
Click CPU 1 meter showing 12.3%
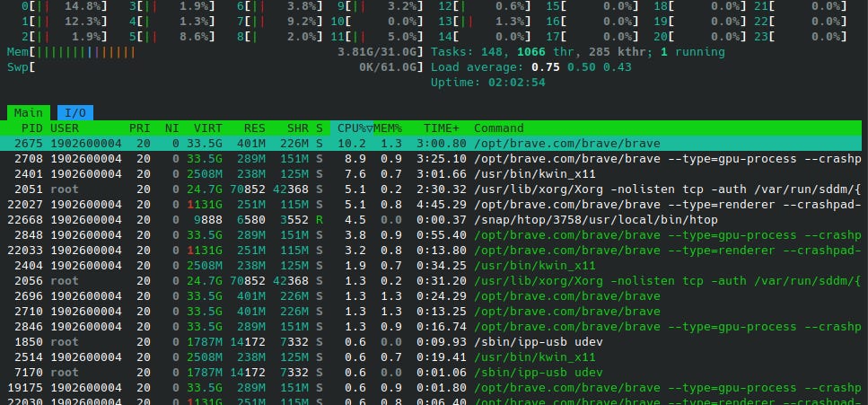click(x=65, y=21)
